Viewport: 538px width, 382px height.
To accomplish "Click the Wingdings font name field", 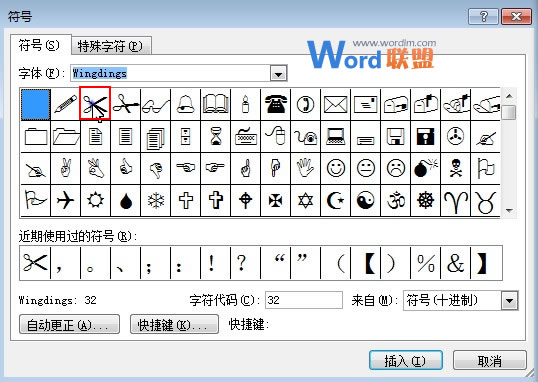I will (x=171, y=73).
